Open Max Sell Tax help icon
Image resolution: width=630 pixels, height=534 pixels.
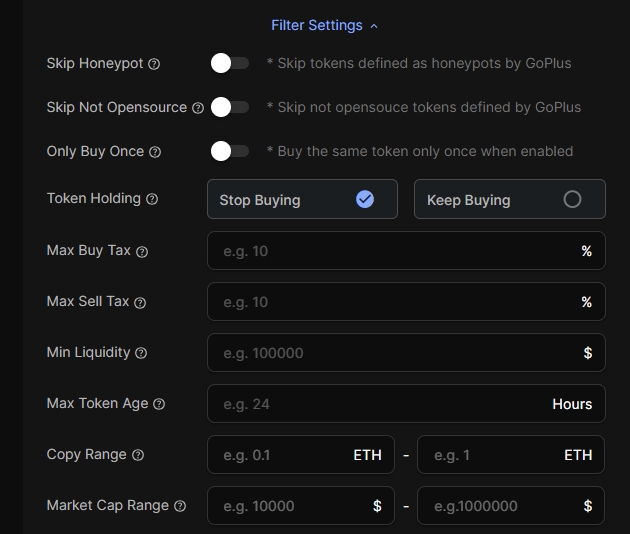coord(140,303)
